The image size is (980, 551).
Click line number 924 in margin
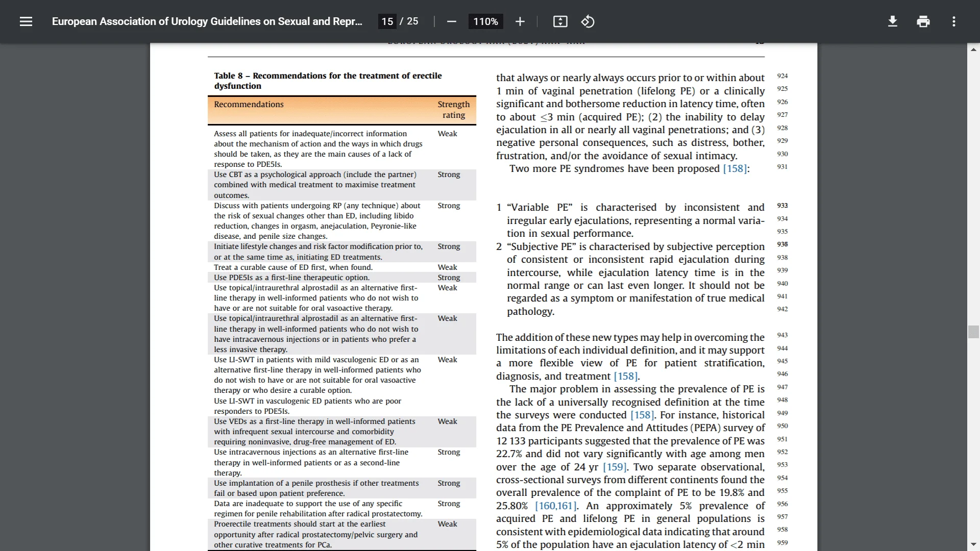(782, 76)
